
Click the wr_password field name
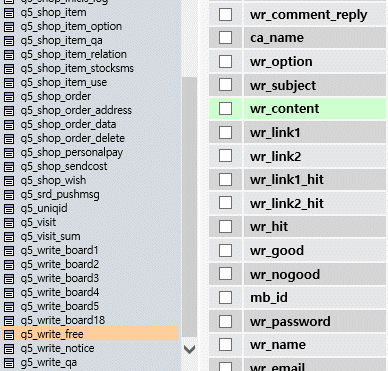(x=290, y=322)
